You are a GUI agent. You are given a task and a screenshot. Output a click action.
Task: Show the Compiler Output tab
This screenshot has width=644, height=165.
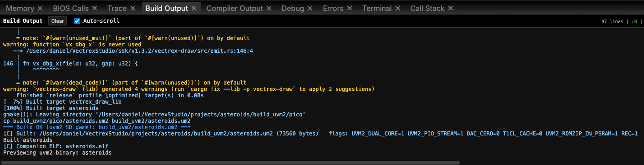click(x=235, y=8)
